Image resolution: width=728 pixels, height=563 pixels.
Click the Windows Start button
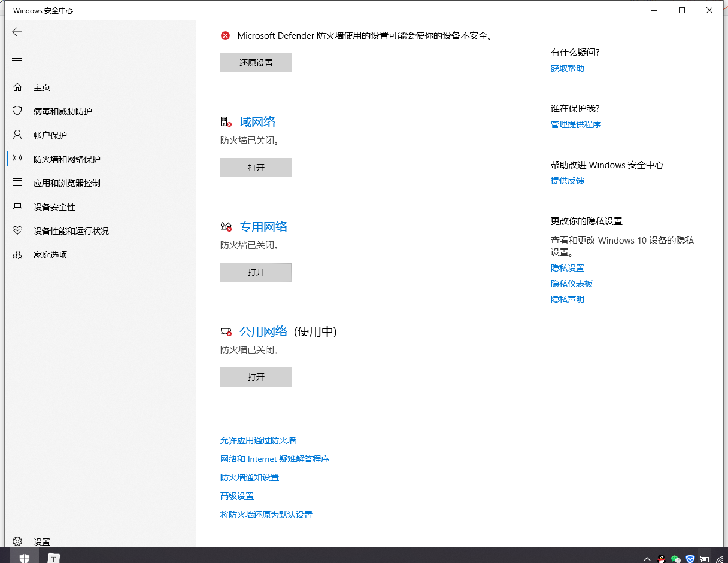(x=24, y=558)
